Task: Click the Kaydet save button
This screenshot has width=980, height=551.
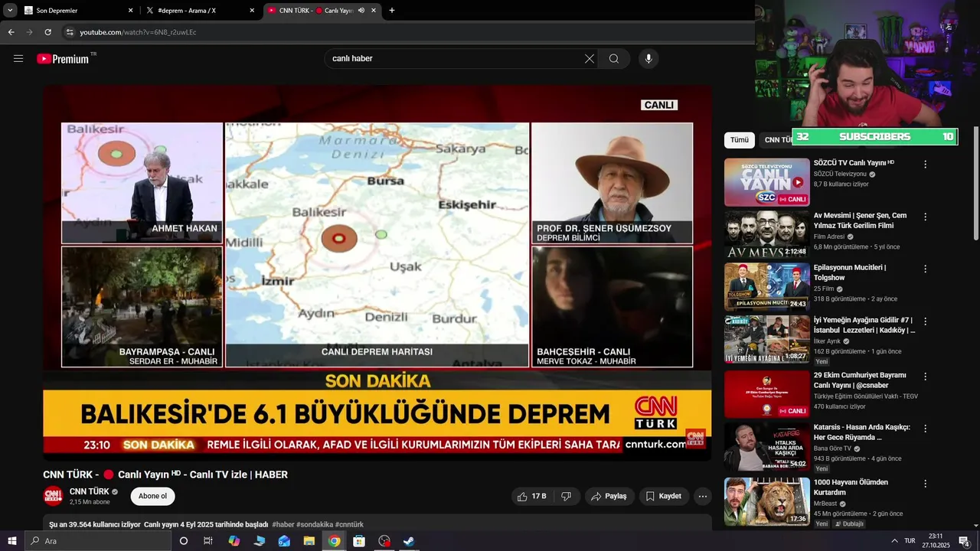Action: pos(664,497)
